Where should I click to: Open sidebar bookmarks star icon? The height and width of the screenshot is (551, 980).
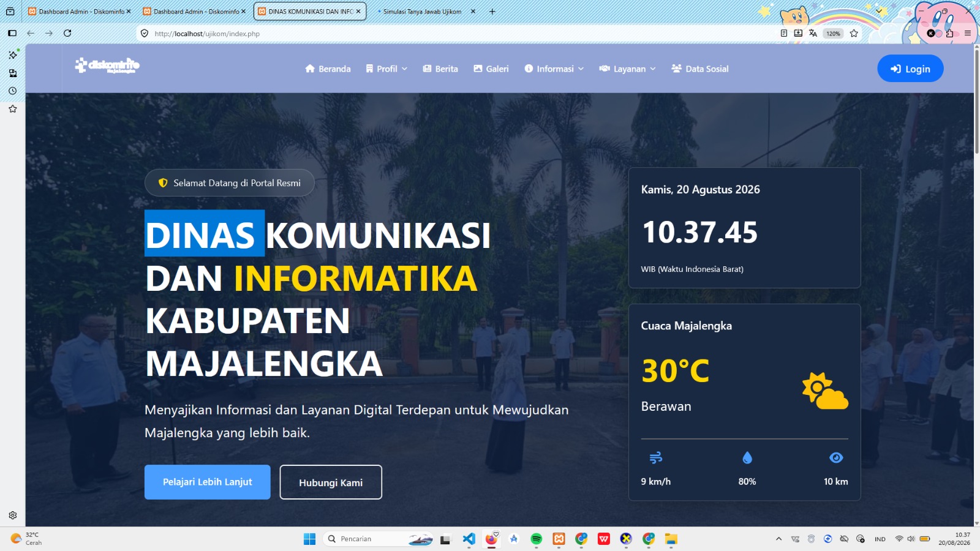pyautogui.click(x=12, y=109)
